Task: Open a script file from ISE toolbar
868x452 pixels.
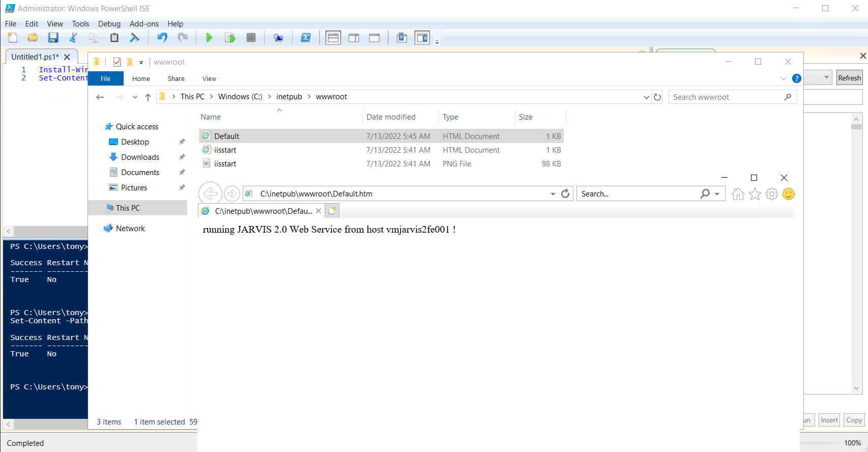Action: 33,38
